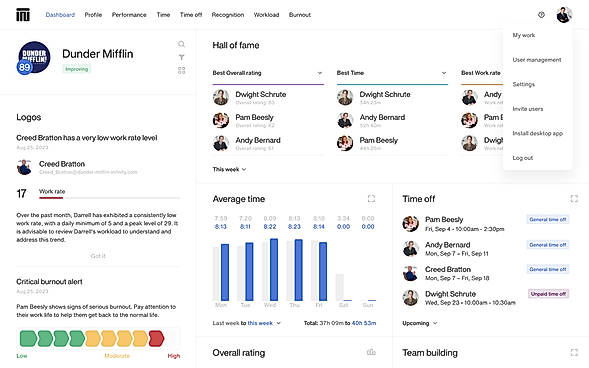Open the Upcoming dropdown in Time off
This screenshot has height=368, width=589.
(420, 323)
